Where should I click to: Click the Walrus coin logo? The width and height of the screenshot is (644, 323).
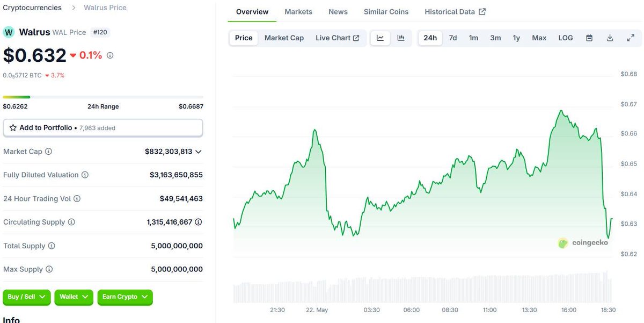9,32
